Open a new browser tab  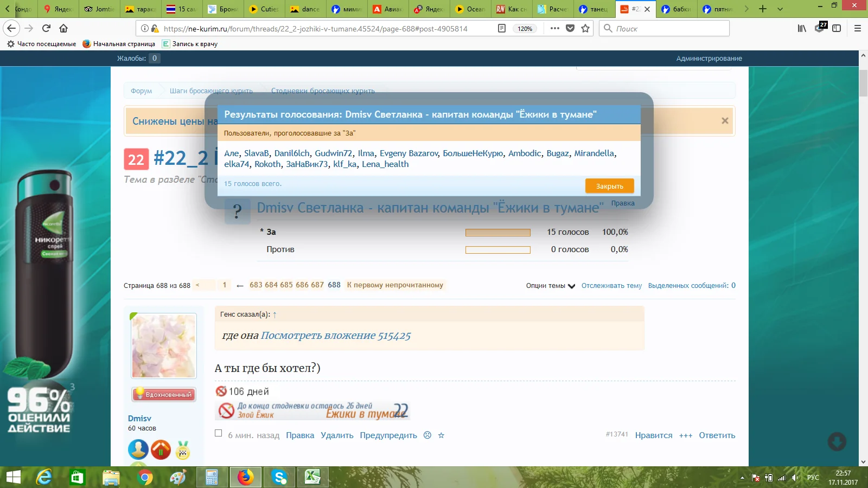[x=763, y=9]
